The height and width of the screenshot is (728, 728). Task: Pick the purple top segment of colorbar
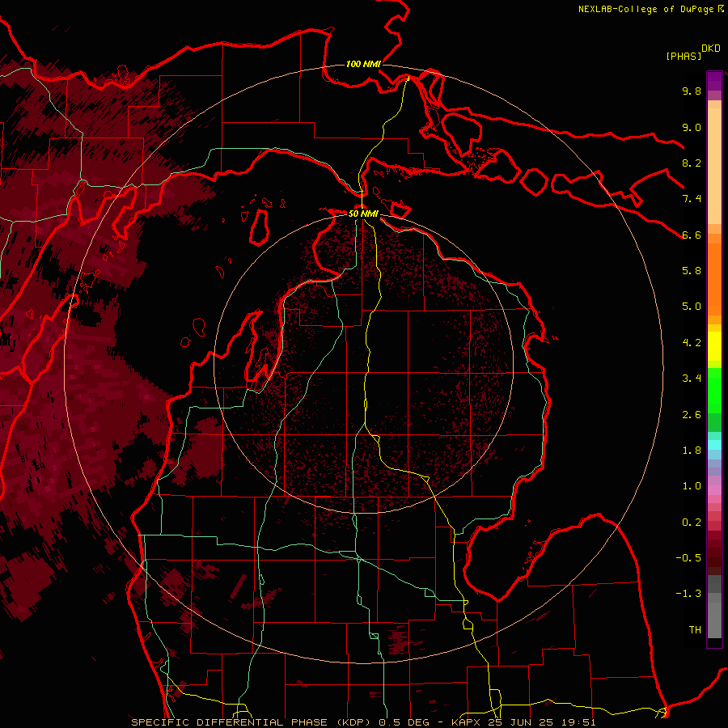point(714,81)
